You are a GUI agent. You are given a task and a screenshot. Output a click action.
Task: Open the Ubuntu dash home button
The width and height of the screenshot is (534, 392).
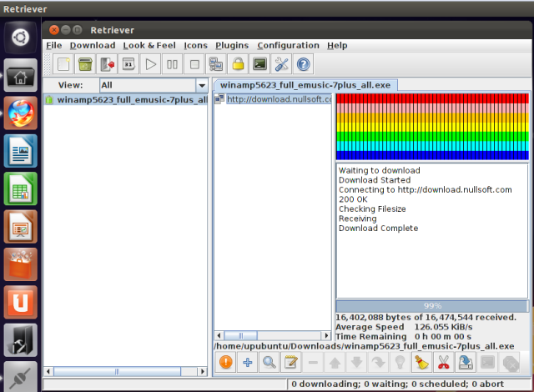point(20,38)
